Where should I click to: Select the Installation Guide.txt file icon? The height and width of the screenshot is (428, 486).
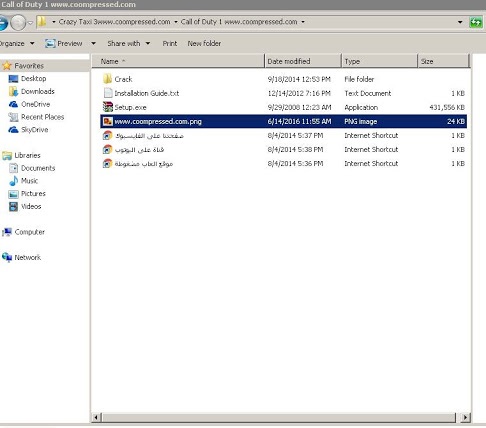tap(107, 93)
